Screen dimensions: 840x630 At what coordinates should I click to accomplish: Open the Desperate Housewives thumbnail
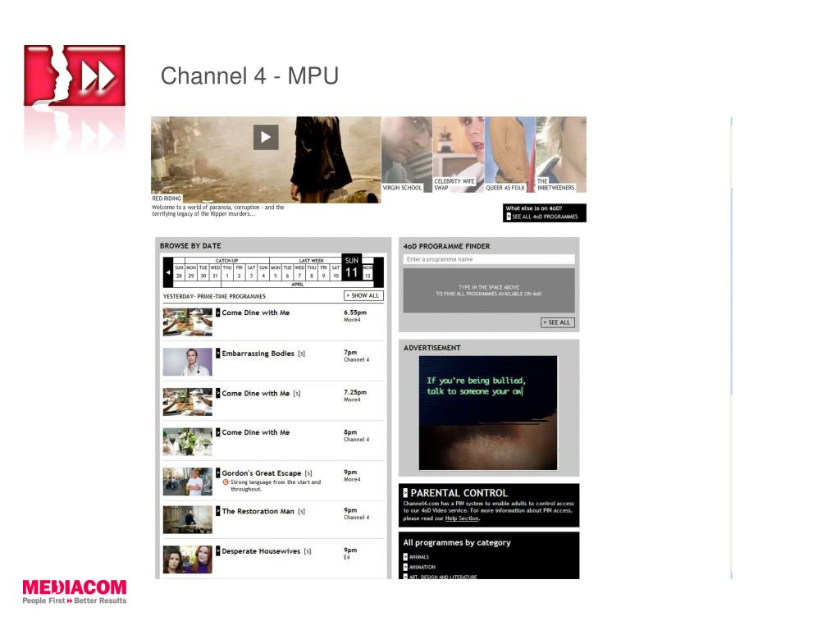pos(188,559)
